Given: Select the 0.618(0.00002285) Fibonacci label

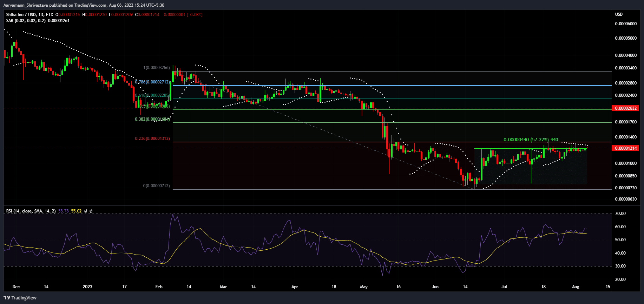Looking at the screenshot, I should click(152, 95).
